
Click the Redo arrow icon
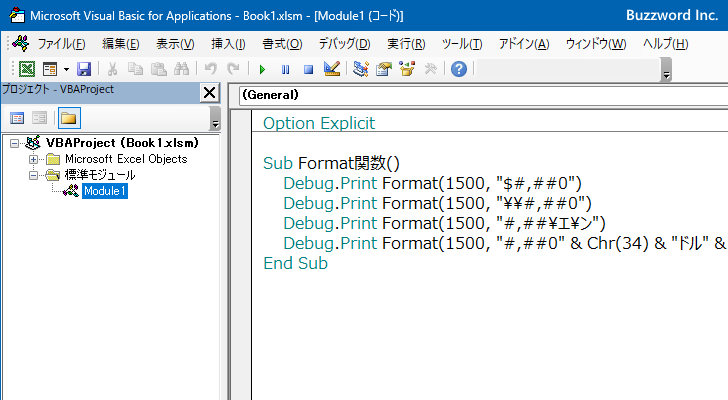(234, 69)
